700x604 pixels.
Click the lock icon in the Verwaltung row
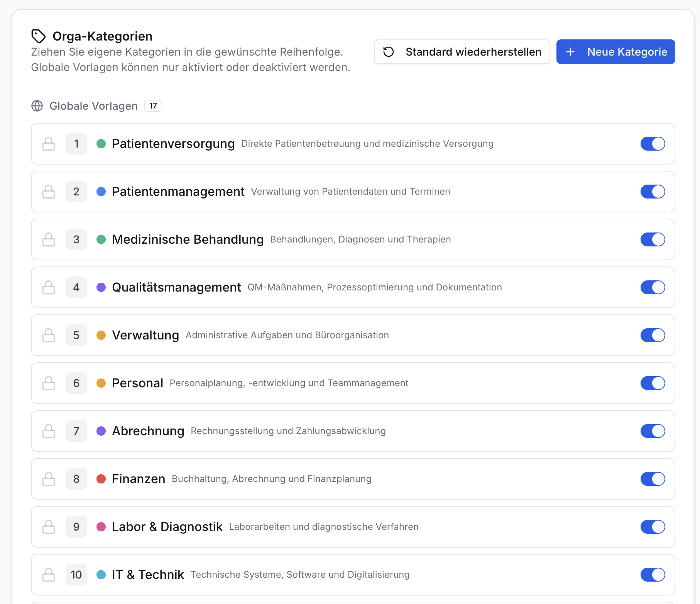coord(49,335)
